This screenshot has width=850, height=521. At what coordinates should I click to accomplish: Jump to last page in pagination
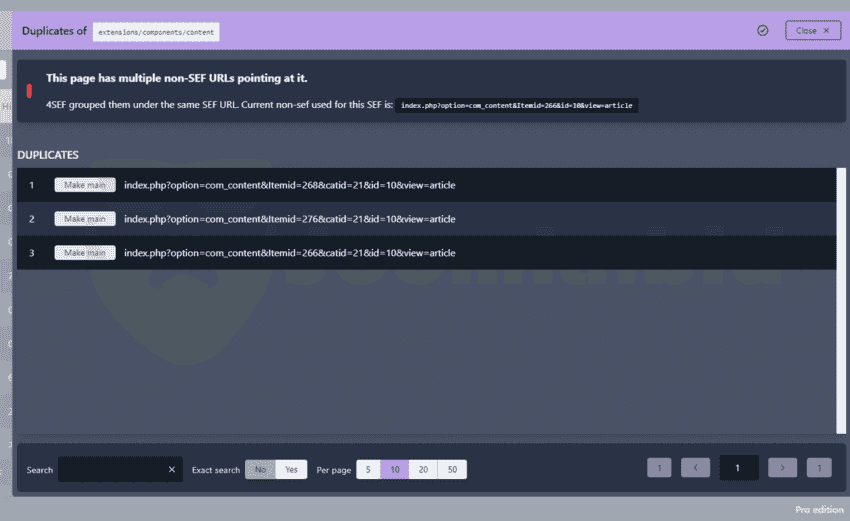click(819, 468)
